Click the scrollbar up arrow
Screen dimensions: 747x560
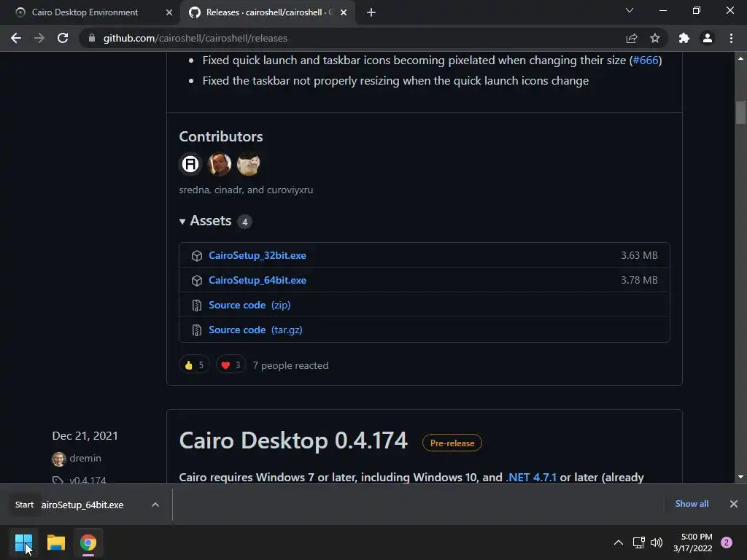pyautogui.click(x=740, y=58)
